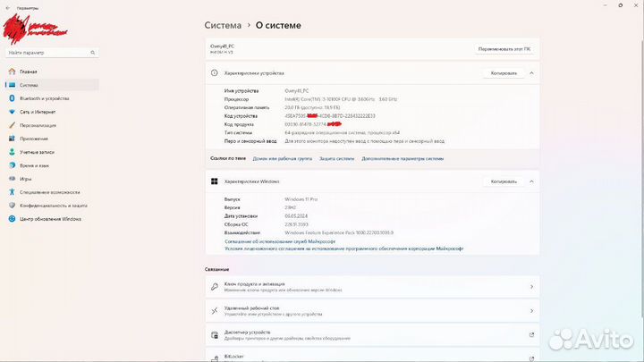Open the Время и язык globe icon
This screenshot has height=362, width=644.
pos(12,165)
